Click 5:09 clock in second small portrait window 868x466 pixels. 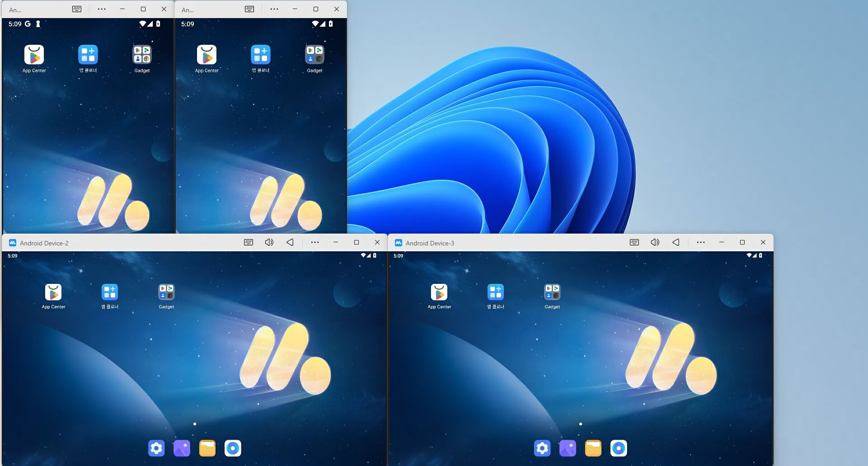tap(188, 24)
